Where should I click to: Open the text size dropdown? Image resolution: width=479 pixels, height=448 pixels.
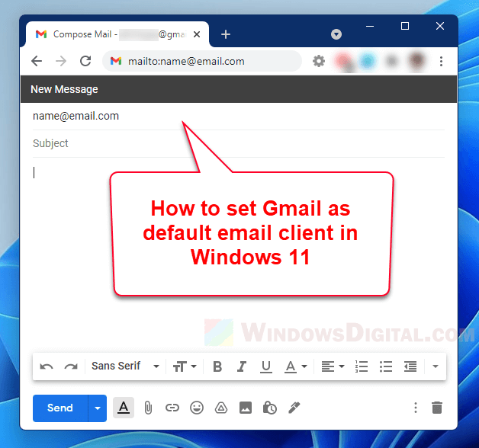[x=185, y=366]
